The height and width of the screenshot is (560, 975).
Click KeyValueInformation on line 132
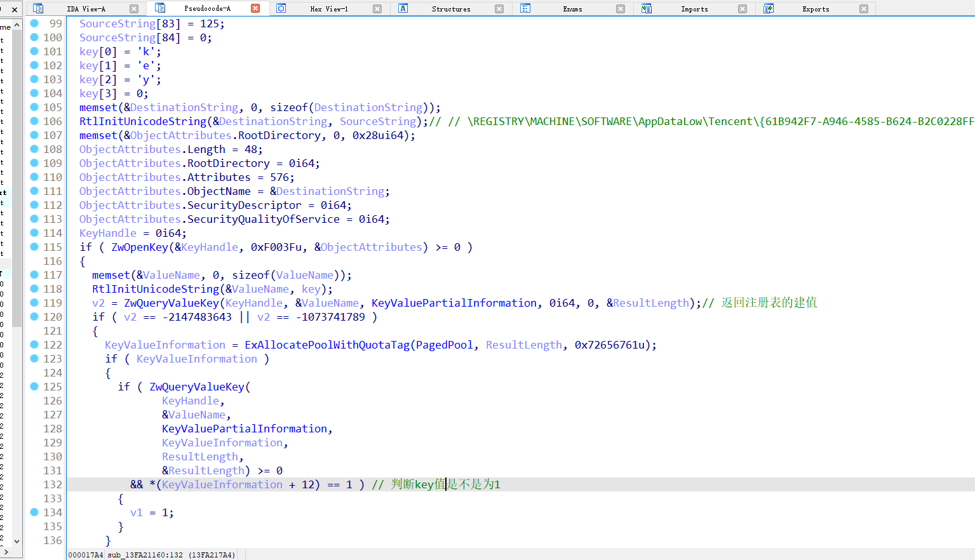point(222,484)
